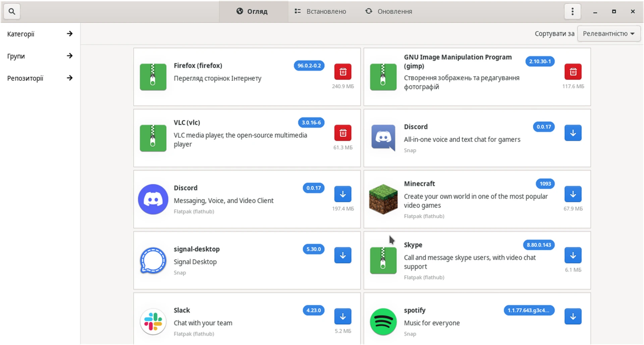The image size is (644, 345).
Task: Install spotify with the download button
Action: (573, 317)
